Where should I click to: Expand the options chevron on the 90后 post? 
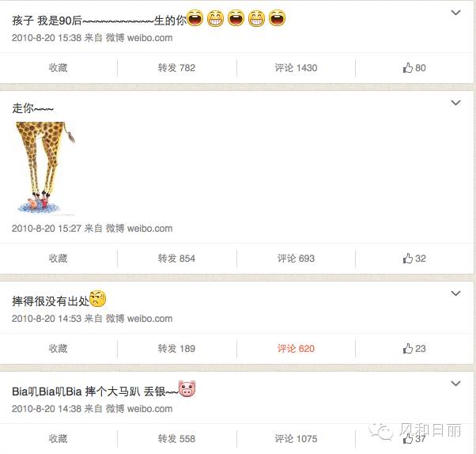[x=455, y=13]
